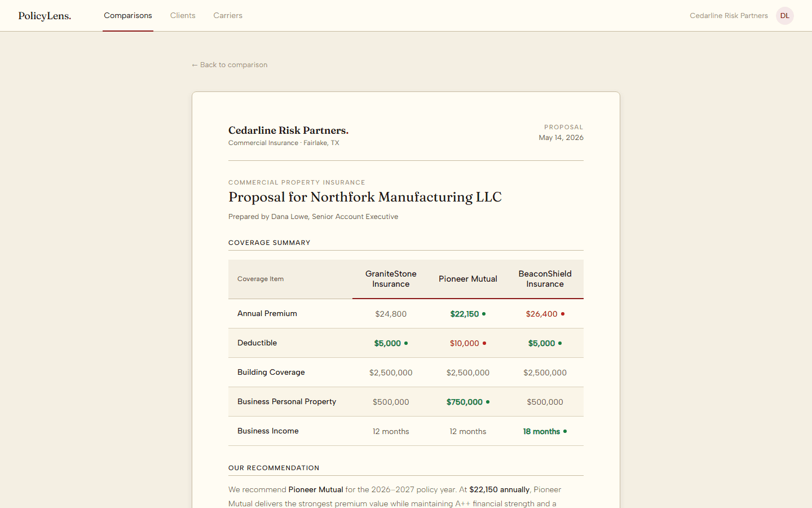Select the BeaconShield Insurance column header
Screen dimensions: 812x508
(x=545, y=279)
